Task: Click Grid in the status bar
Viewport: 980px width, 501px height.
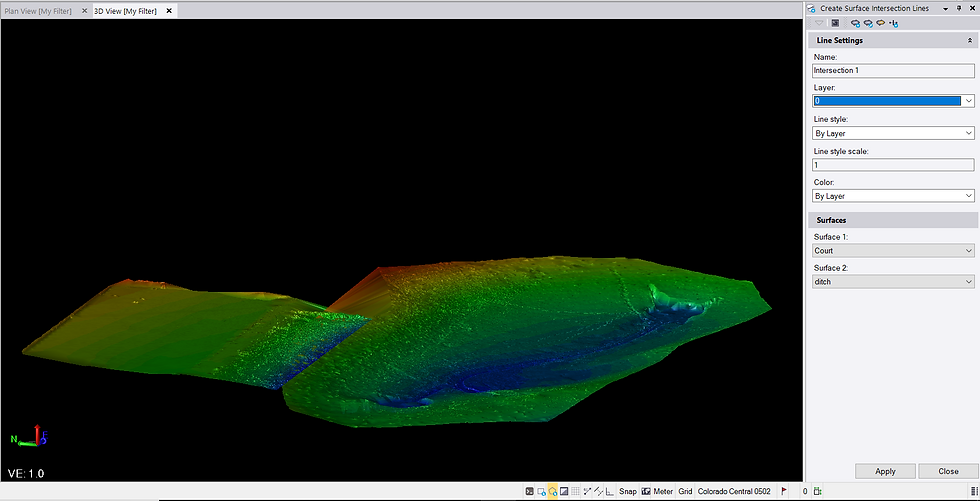Action: (686, 492)
